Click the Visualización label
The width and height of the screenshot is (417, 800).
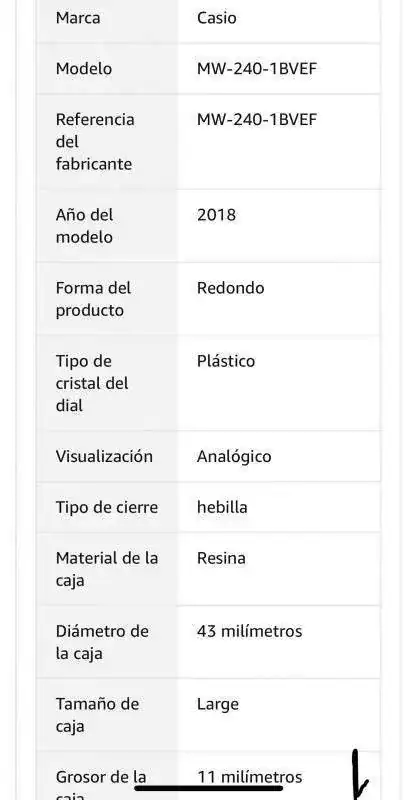104,456
